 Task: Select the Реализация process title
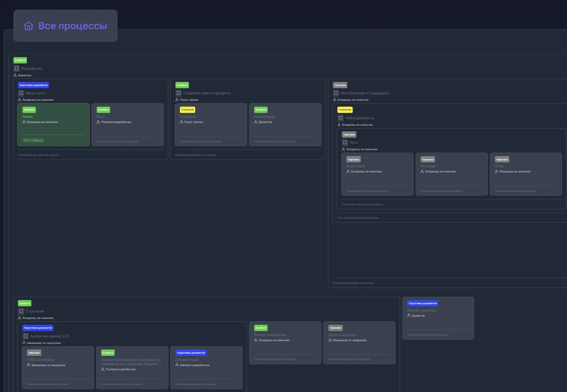265,116
